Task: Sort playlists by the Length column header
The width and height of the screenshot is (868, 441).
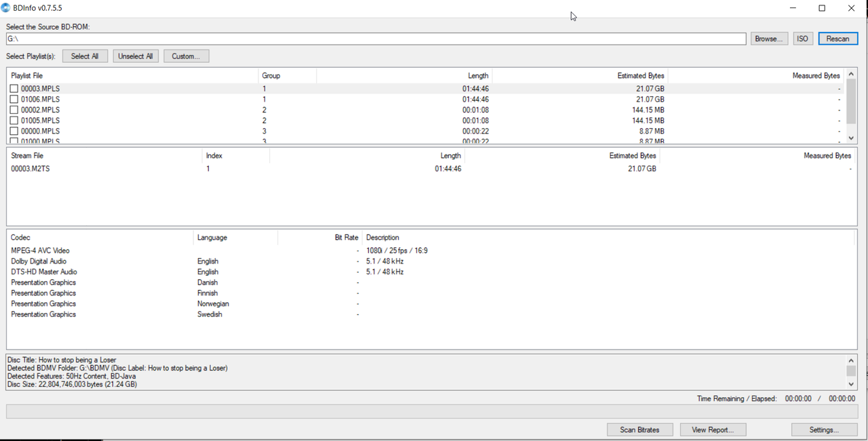Action: tap(404, 76)
